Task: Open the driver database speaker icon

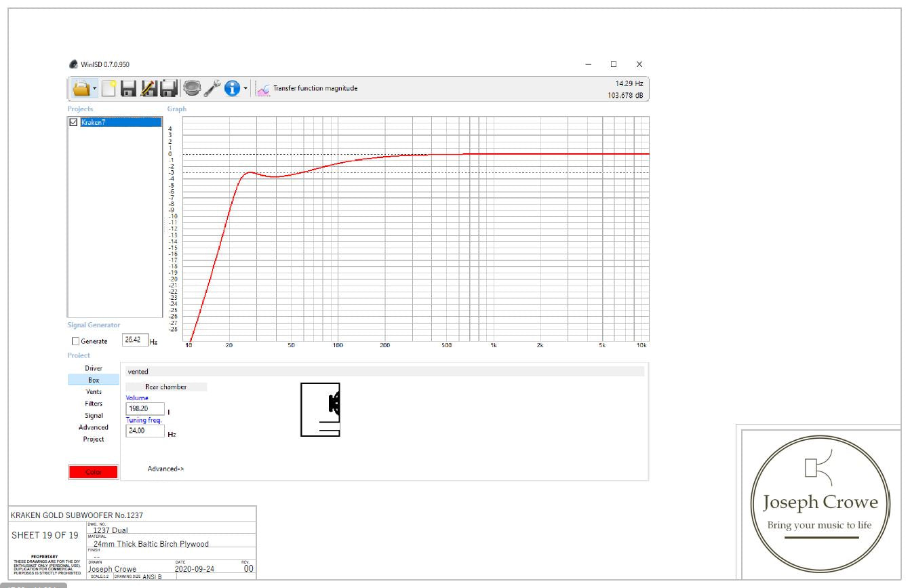Action: point(191,88)
